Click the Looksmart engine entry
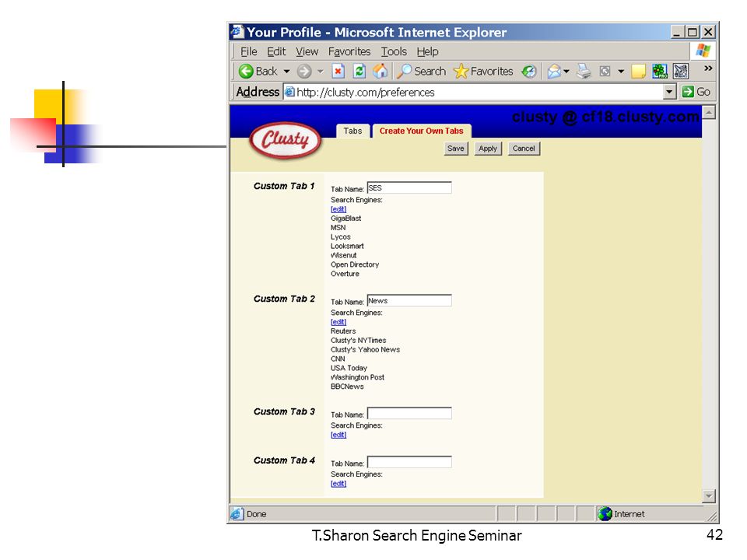This screenshot has width=747, height=560. coord(347,246)
